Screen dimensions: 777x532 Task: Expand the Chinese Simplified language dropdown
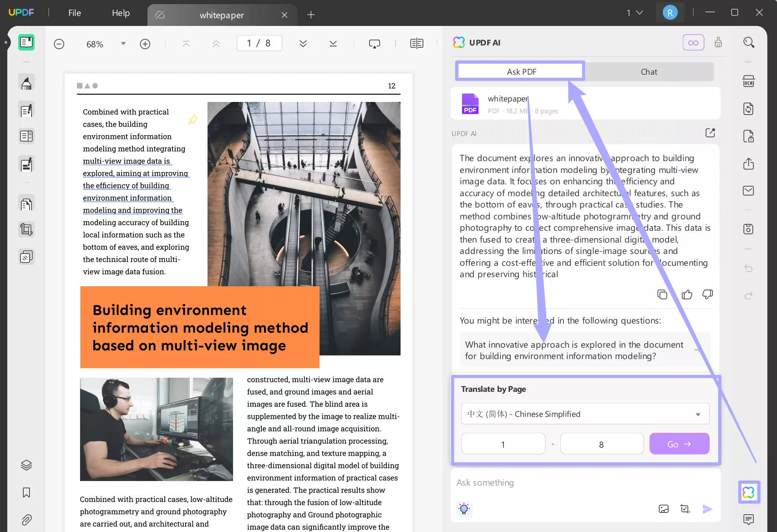pyautogui.click(x=585, y=414)
